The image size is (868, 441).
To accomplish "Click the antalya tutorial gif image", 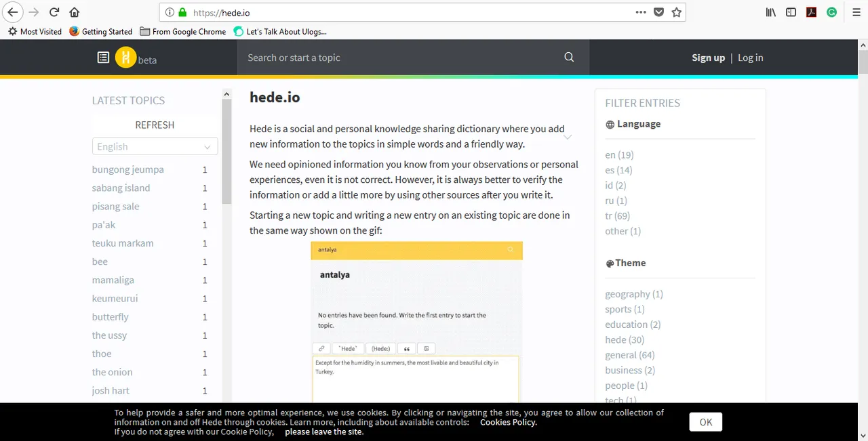I will pyautogui.click(x=416, y=322).
